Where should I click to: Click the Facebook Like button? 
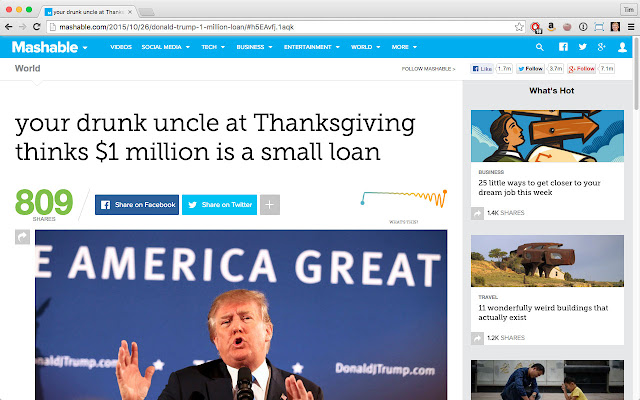coord(482,69)
